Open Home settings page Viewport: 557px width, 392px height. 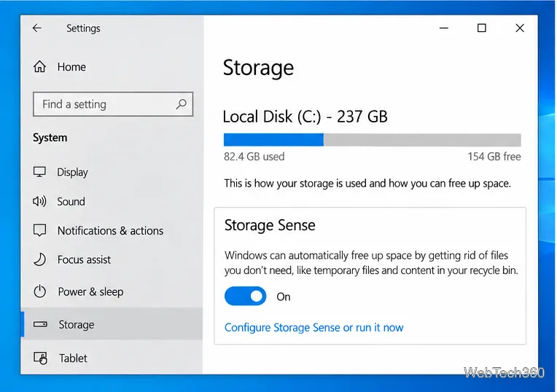coord(71,67)
